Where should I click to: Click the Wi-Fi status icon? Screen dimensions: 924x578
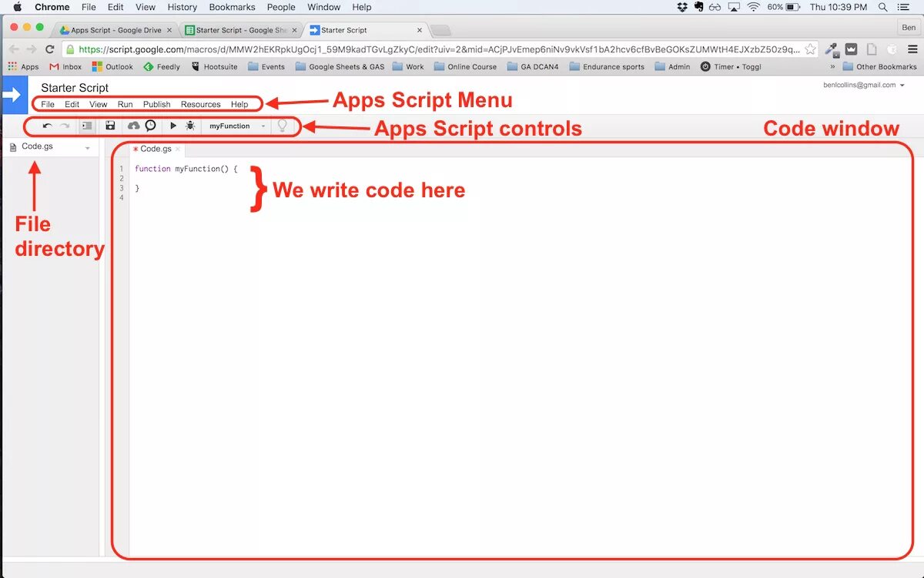click(753, 7)
